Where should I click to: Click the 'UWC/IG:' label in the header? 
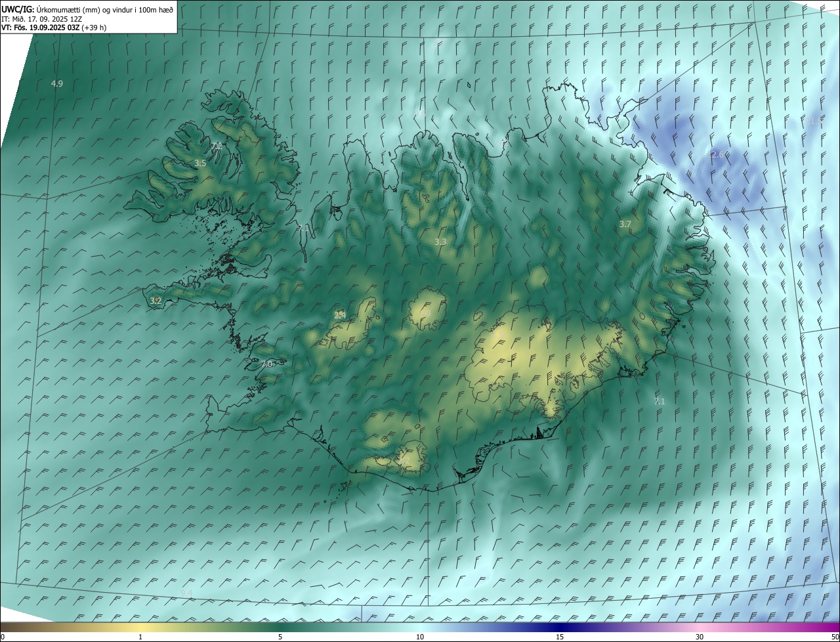pyautogui.click(x=18, y=9)
